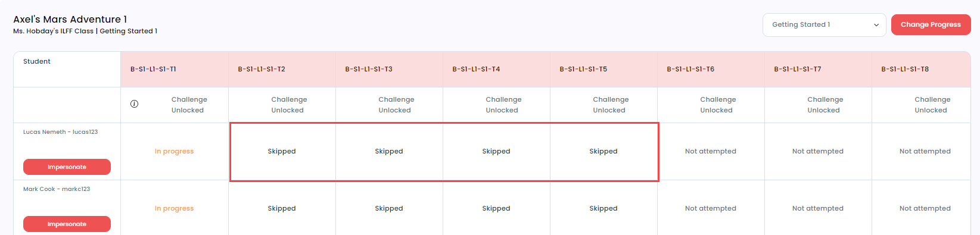Click Mark Cook's Not attempted cell under T8
This screenshot has width=980, height=235.
click(x=925, y=208)
